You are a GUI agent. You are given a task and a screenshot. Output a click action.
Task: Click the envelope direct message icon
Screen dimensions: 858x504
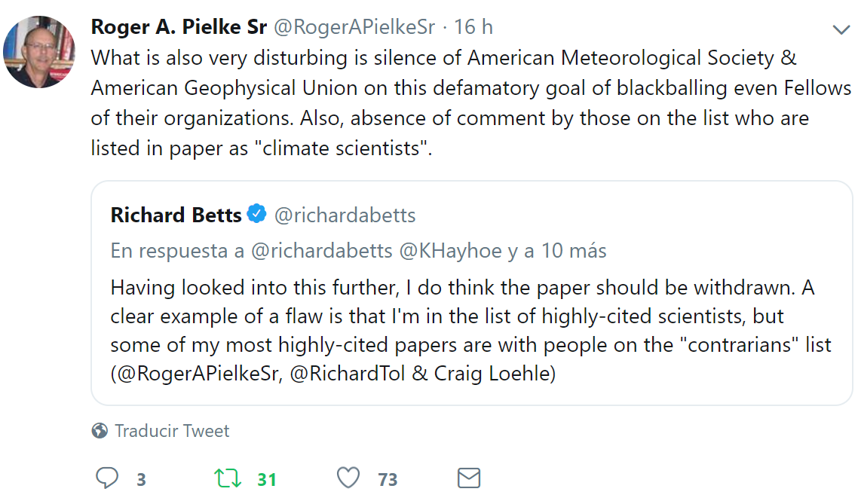point(469,478)
